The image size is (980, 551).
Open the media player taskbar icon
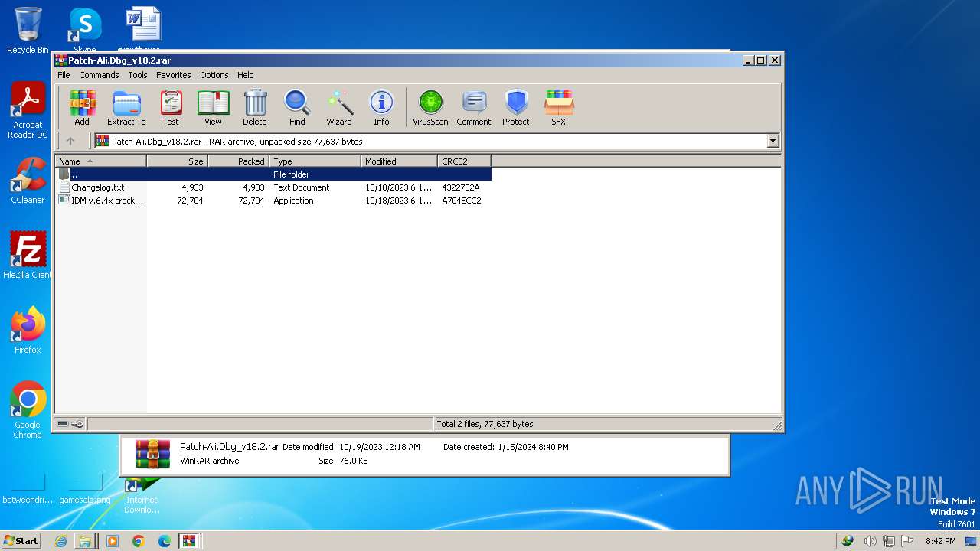click(x=113, y=541)
